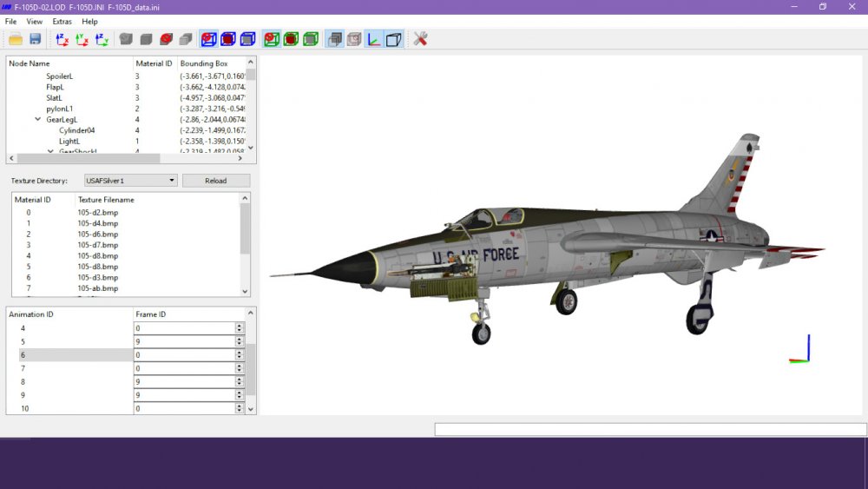
Task: Click frame stepper arrows for animation 8
Action: [240, 381]
